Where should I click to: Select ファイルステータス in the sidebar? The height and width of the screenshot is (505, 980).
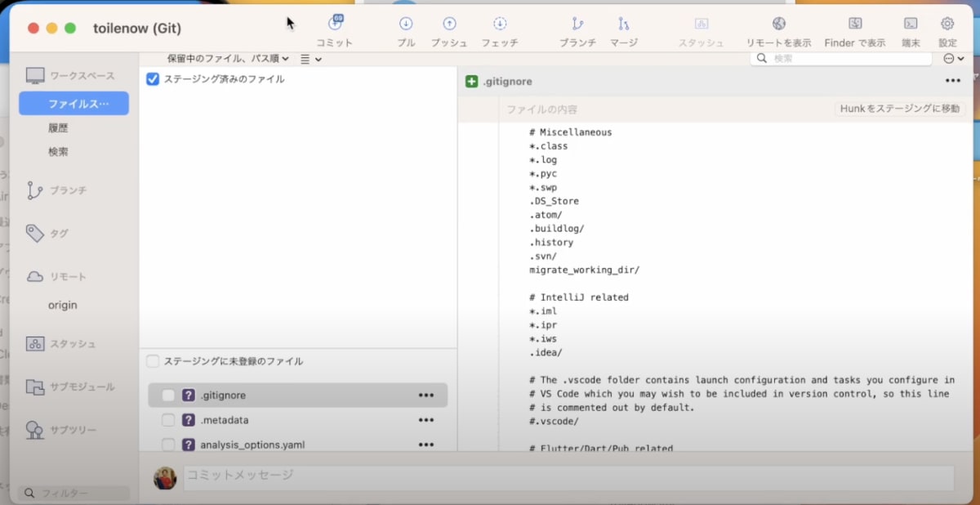pos(73,104)
